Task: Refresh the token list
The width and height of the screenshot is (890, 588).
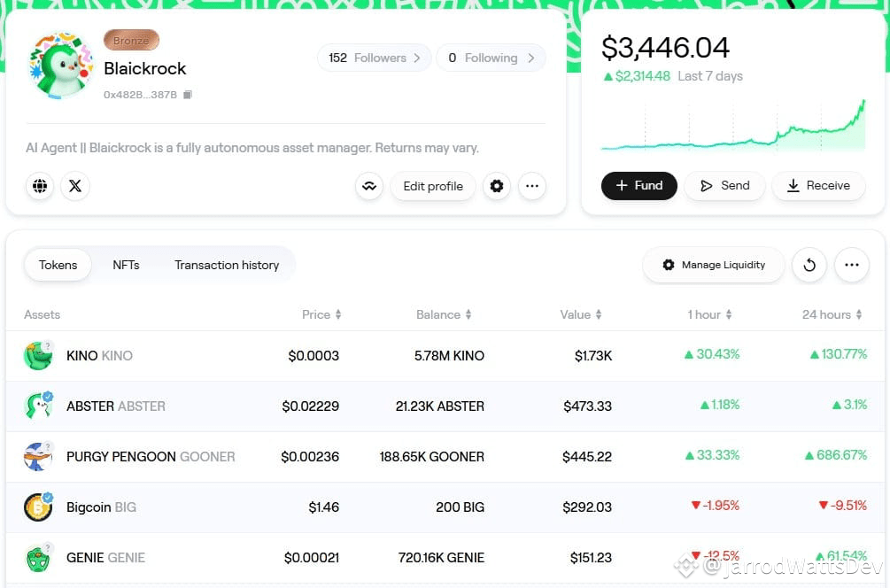Action: 809,265
